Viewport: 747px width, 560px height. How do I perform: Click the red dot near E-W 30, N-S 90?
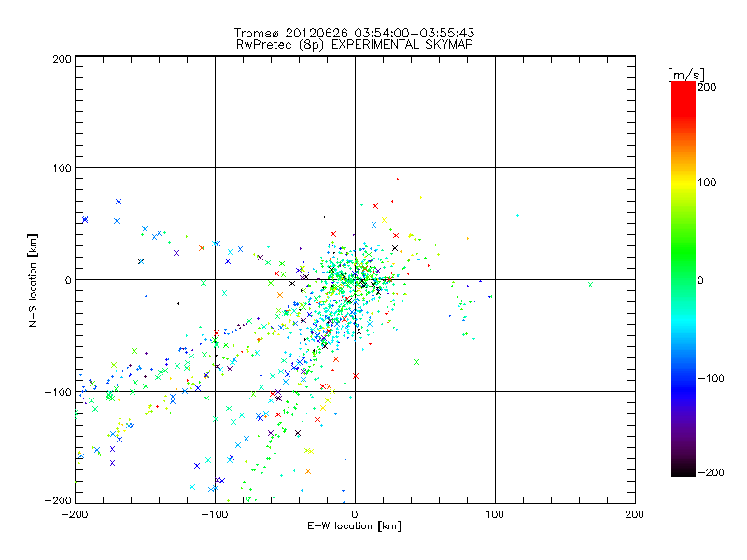tap(398, 179)
